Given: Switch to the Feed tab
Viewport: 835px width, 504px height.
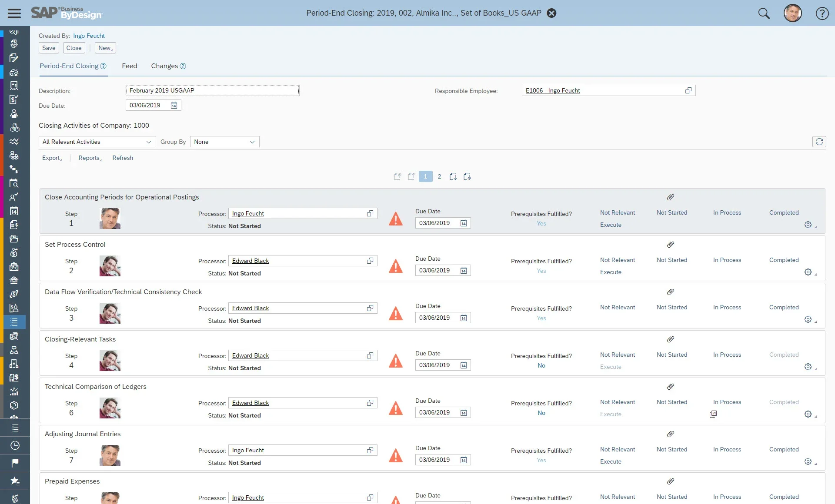Looking at the screenshot, I should tap(129, 66).
